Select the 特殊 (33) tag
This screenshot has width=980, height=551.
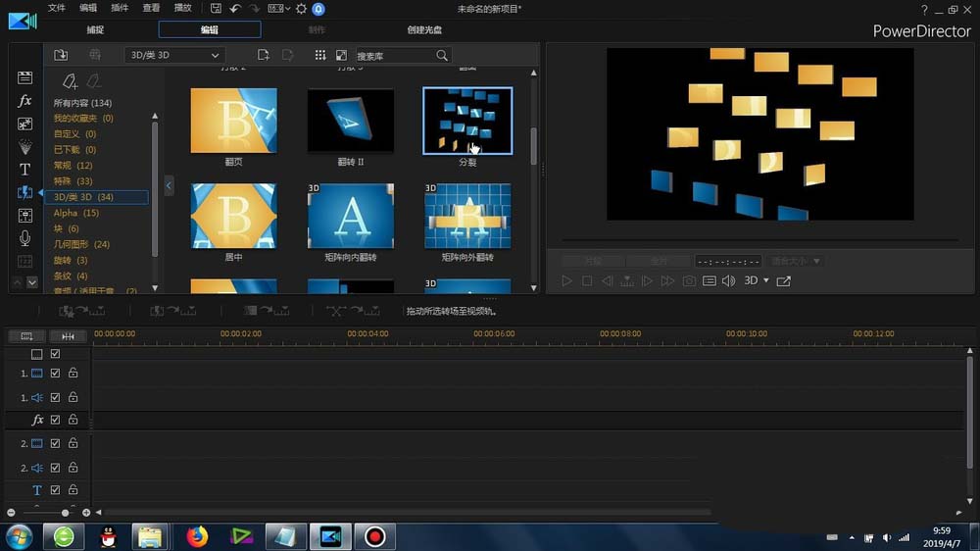point(73,180)
